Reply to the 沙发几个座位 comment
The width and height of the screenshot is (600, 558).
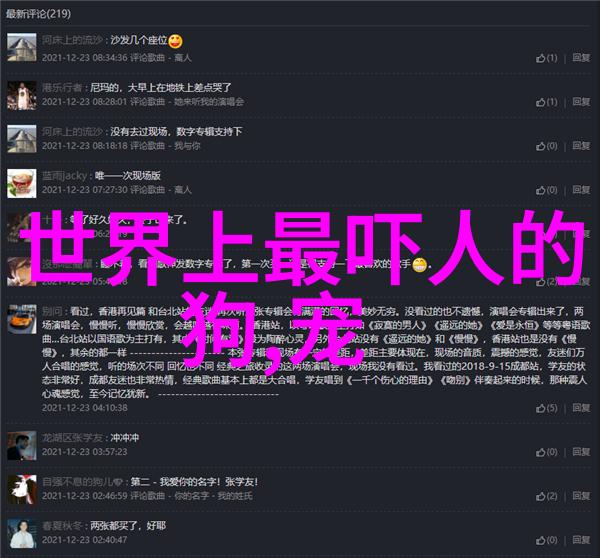(x=581, y=58)
